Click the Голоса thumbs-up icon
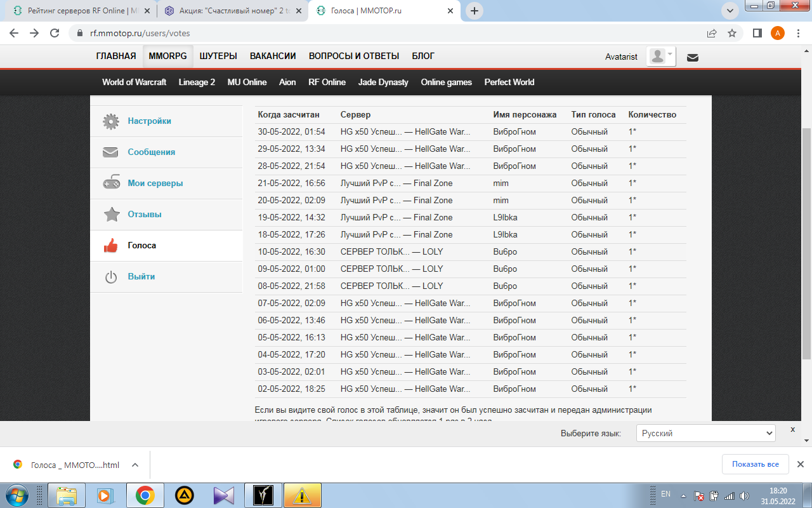 (111, 246)
